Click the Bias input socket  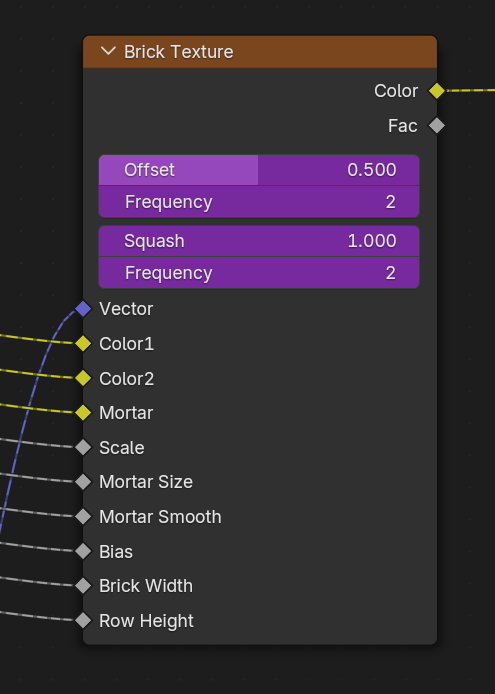83,551
